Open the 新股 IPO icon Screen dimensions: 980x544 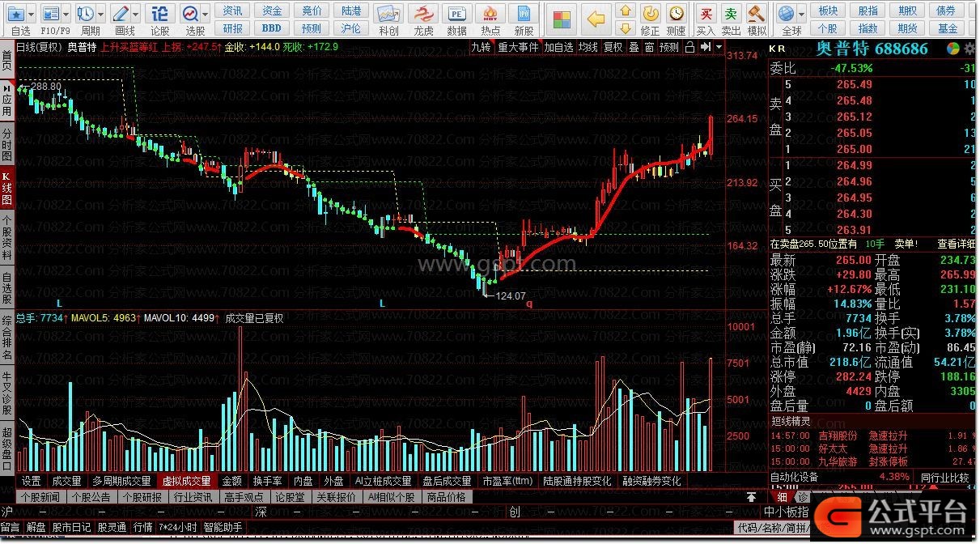pos(524,14)
